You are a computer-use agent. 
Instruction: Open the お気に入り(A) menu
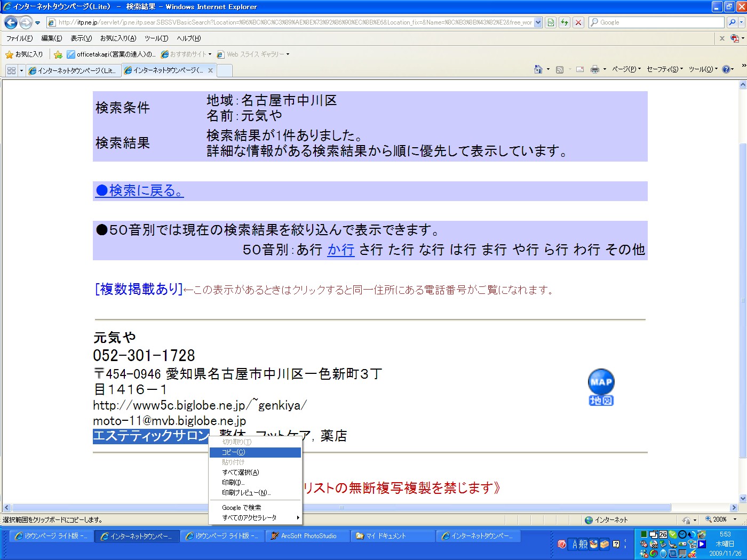pos(118,38)
